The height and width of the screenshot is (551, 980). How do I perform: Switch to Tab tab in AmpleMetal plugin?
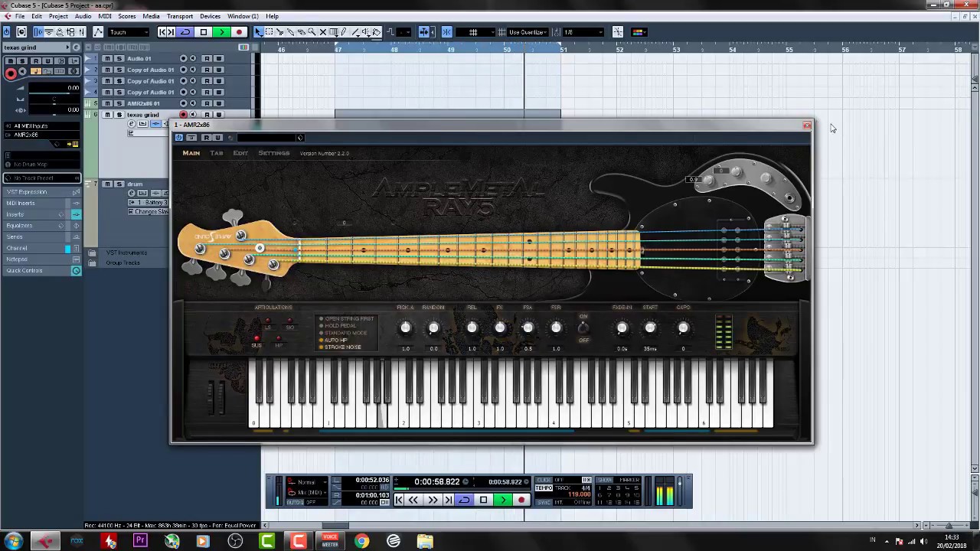217,153
